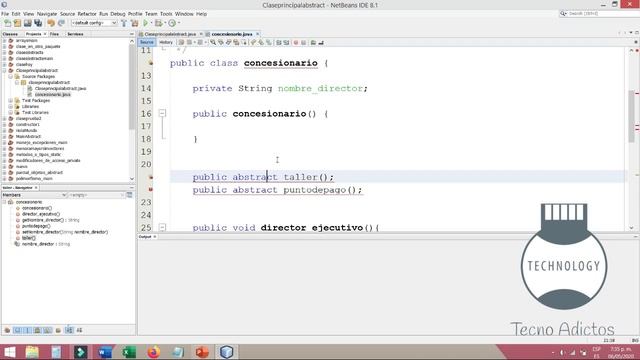Viewport: 640px width, 360px height.
Task: Expand the Test Packages node
Action: click(x=11, y=100)
